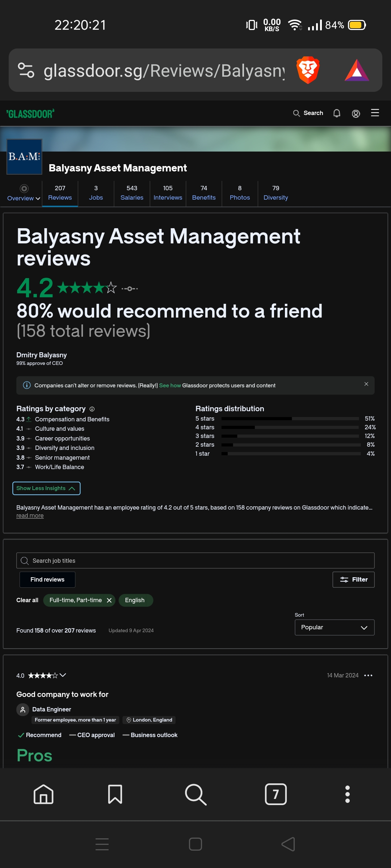Click the read more link
The width and height of the screenshot is (391, 868).
click(x=30, y=516)
